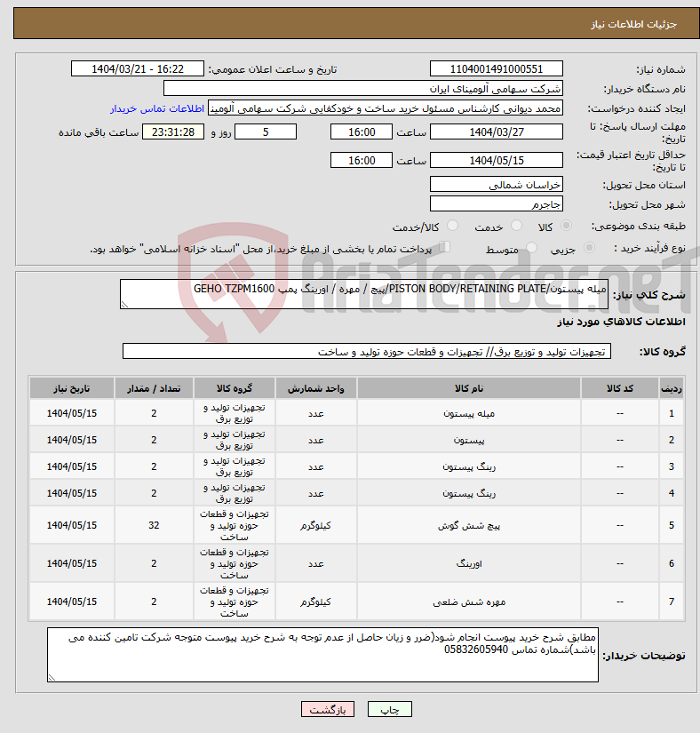The height and width of the screenshot is (733, 700).
Task: Select the جزیی purchase type radio
Action: coord(589,248)
